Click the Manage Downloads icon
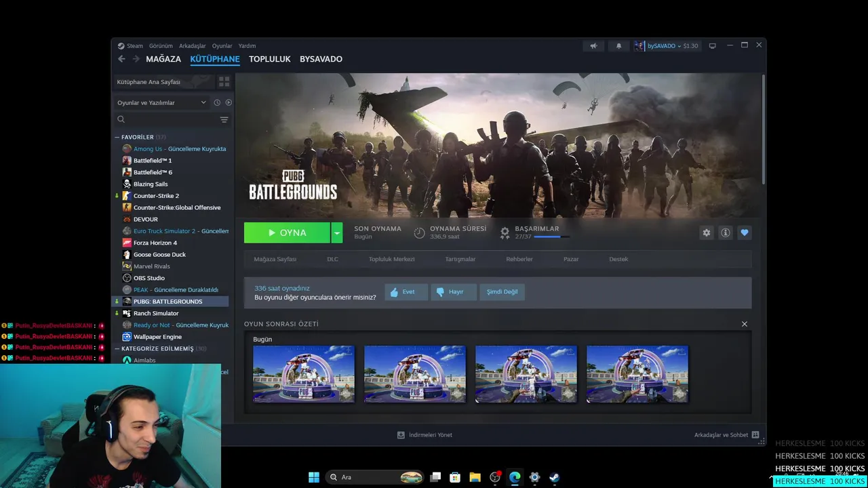Image resolution: width=868 pixels, height=488 pixels. point(401,435)
